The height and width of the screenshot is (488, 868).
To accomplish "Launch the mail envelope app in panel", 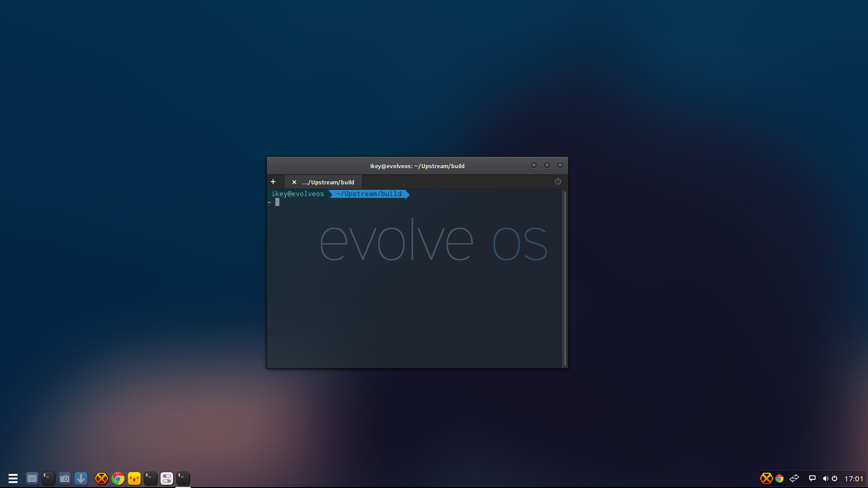I will coord(32,479).
